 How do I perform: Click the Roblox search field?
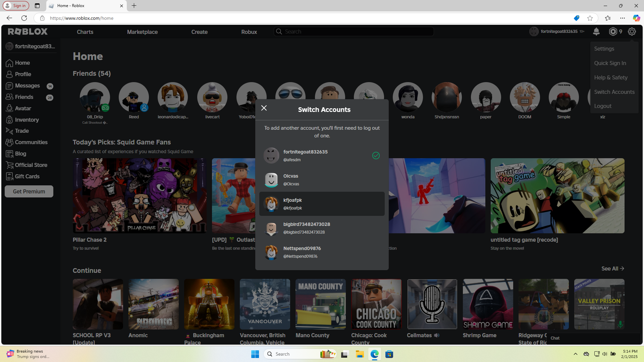[356, 32]
